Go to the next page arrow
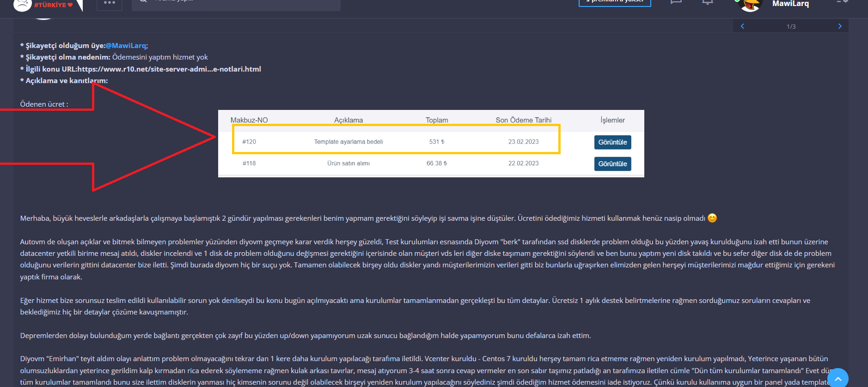868x387 pixels. click(840, 26)
